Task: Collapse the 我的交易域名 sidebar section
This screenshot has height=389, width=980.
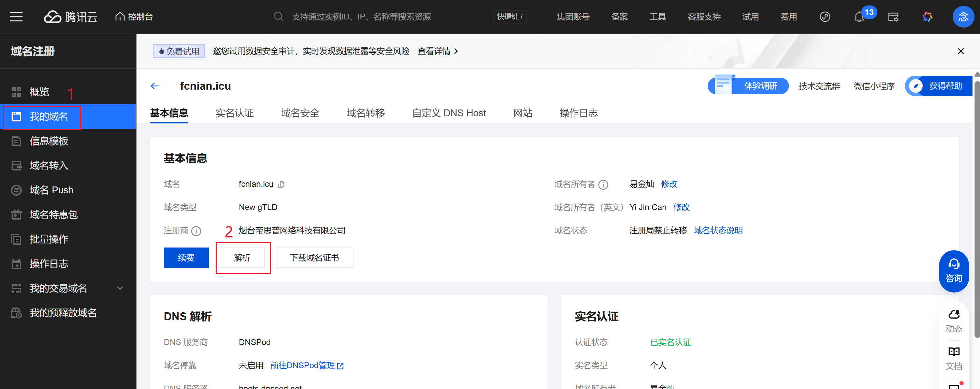Action: pyautogui.click(x=120, y=288)
